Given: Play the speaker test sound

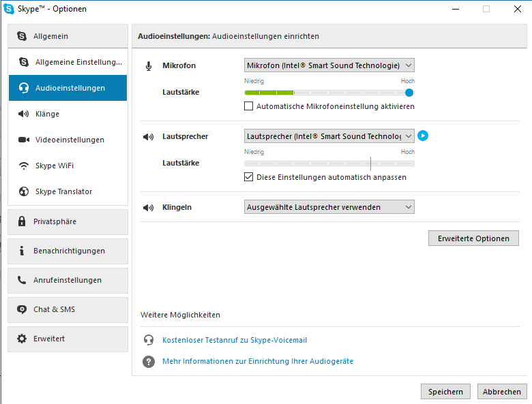Looking at the screenshot, I should 423,136.
